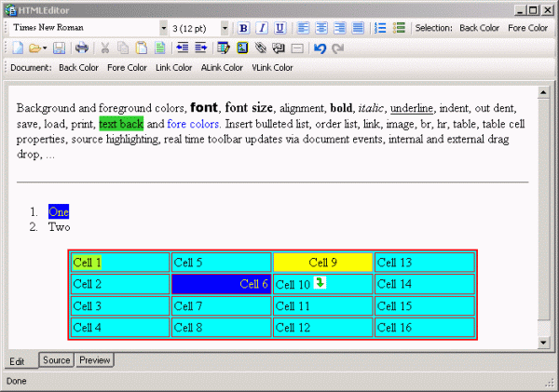The height and width of the screenshot is (392, 559).
Task: Set selection Fore Color
Action: click(527, 28)
